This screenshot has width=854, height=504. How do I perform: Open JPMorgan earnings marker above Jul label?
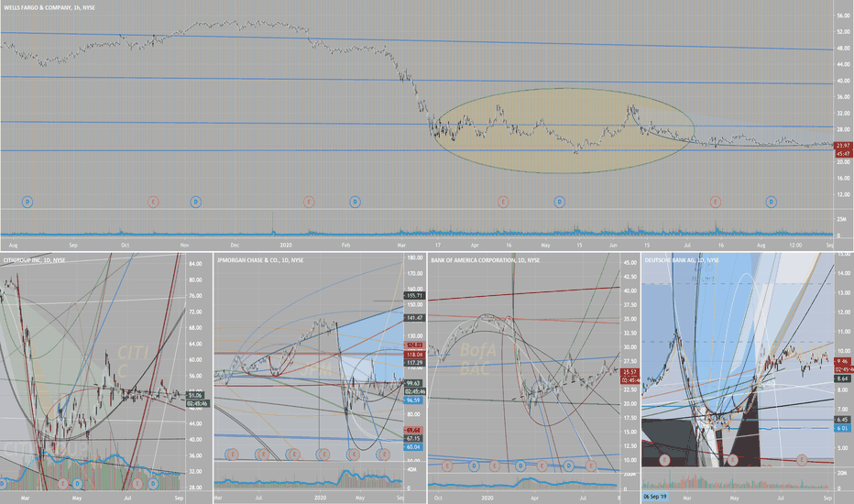[x=262, y=454]
